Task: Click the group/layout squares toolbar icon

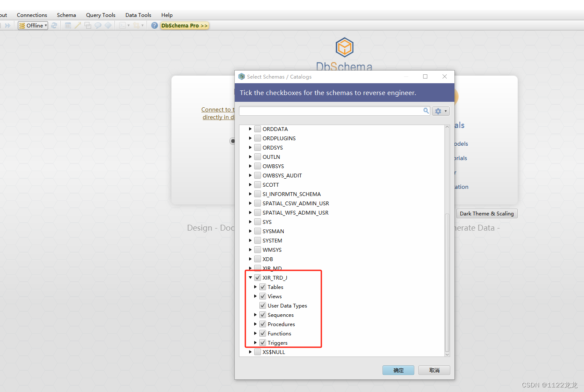Action: [x=88, y=25]
